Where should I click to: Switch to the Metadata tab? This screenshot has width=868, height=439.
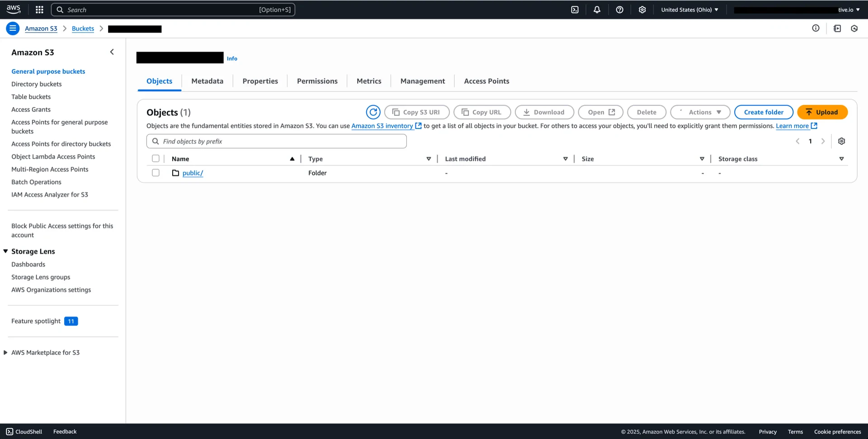click(207, 81)
